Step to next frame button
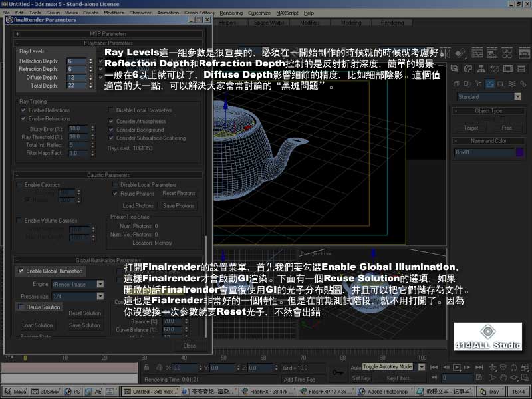Screen dimensions: 532x399 tap(467, 368)
